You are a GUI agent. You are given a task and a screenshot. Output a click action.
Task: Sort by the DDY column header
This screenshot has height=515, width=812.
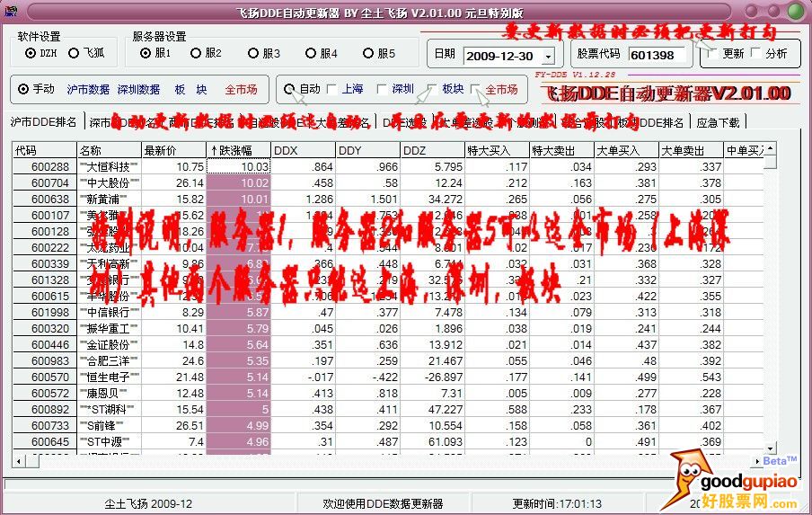pos(367,150)
